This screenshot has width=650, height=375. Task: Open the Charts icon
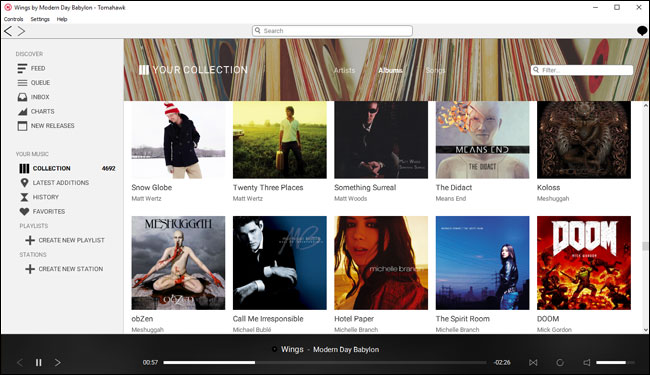tap(22, 111)
